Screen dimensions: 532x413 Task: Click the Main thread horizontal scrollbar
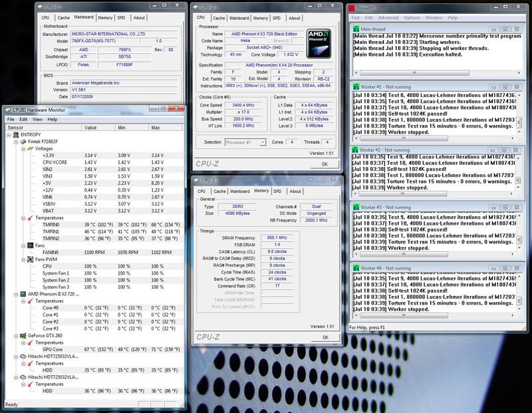click(438, 72)
